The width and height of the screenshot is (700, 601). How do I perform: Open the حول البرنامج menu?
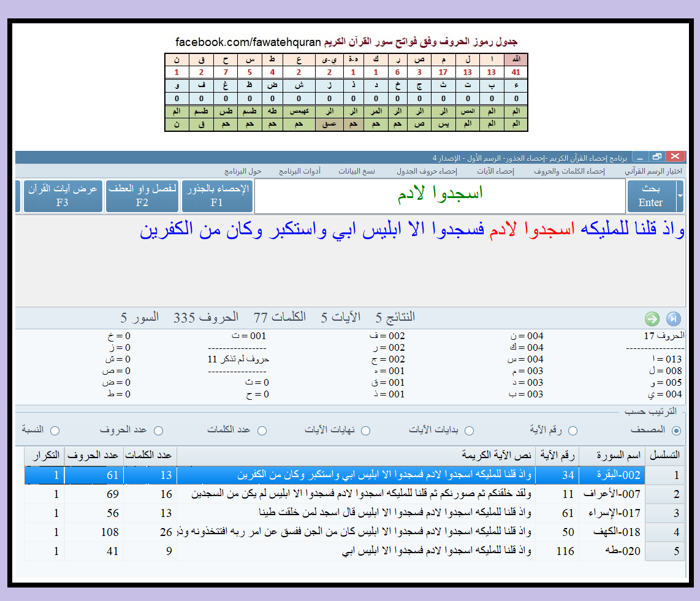click(242, 172)
